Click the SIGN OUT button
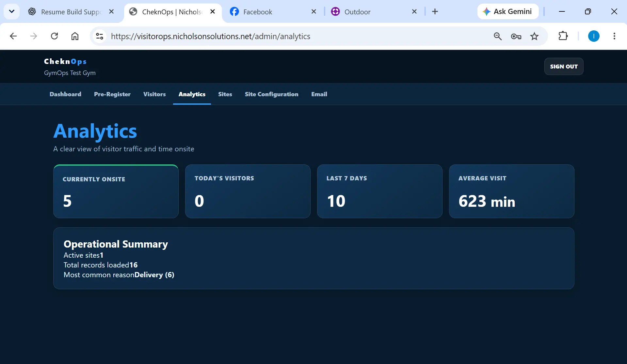 coord(564,67)
